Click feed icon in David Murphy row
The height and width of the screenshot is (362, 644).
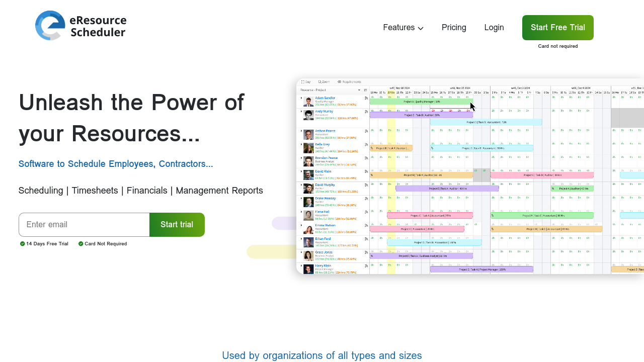[366, 185]
